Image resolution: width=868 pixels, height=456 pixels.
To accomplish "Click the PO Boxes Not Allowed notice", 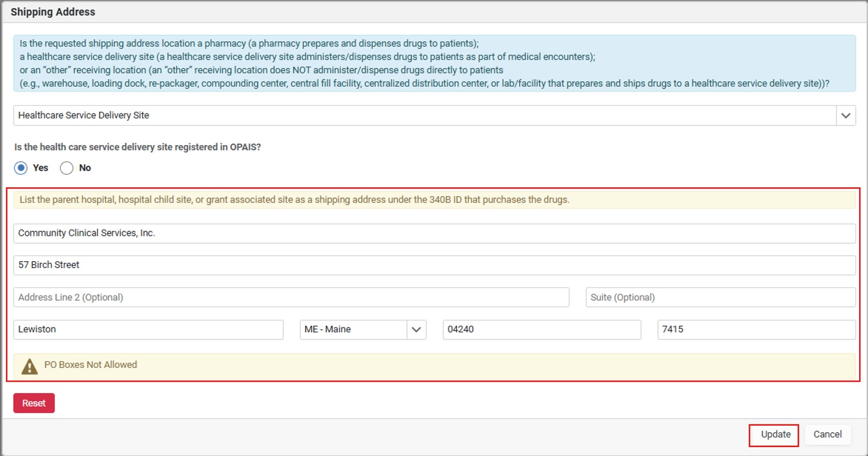I will (x=434, y=366).
